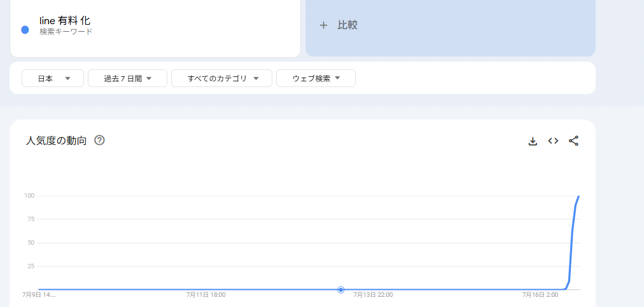Click the 7月16日 2:00 axis label
The width and height of the screenshot is (644, 307).
tap(540, 295)
